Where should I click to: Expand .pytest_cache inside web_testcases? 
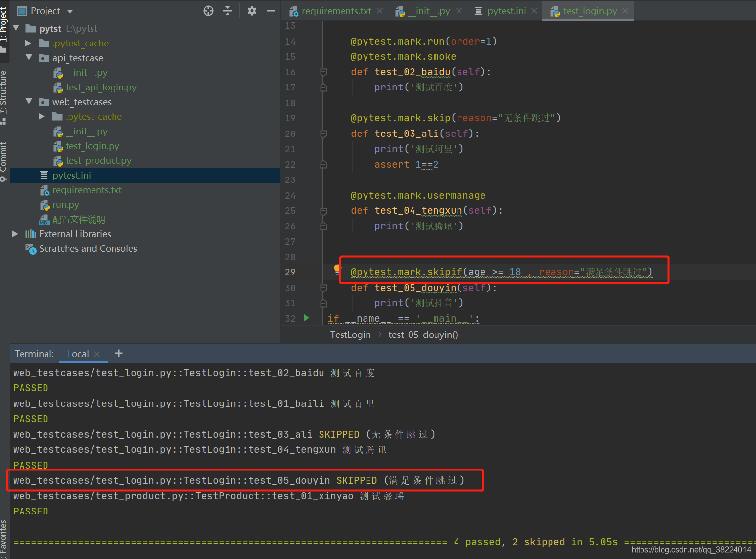(x=42, y=116)
